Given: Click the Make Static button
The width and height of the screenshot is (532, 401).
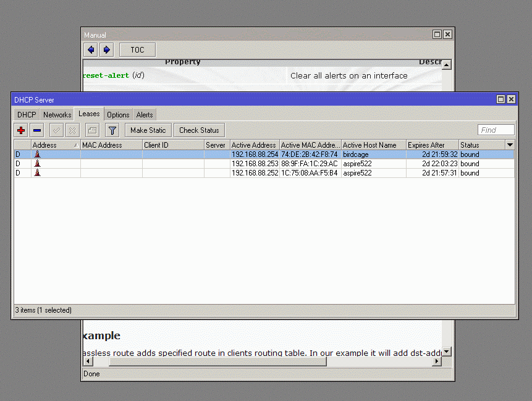Looking at the screenshot, I should point(148,130).
